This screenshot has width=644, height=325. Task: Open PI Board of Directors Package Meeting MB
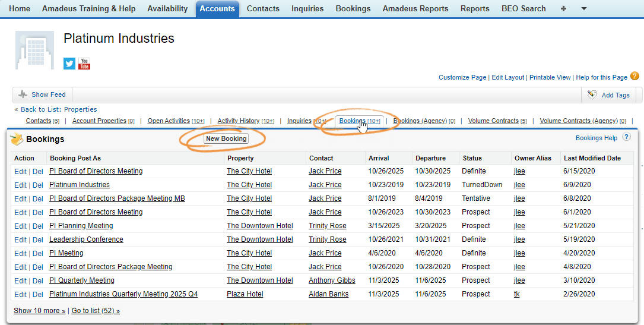point(117,198)
